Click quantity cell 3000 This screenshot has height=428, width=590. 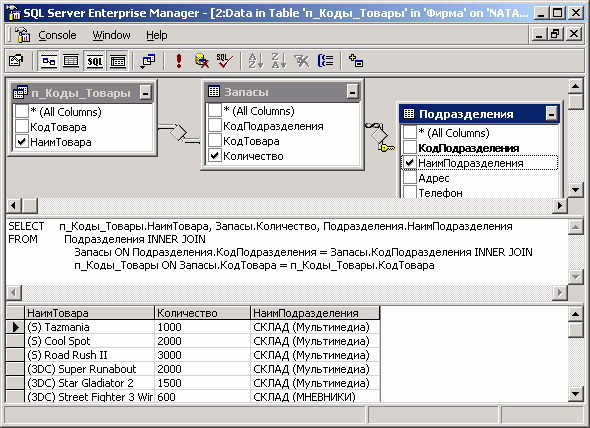point(202,355)
